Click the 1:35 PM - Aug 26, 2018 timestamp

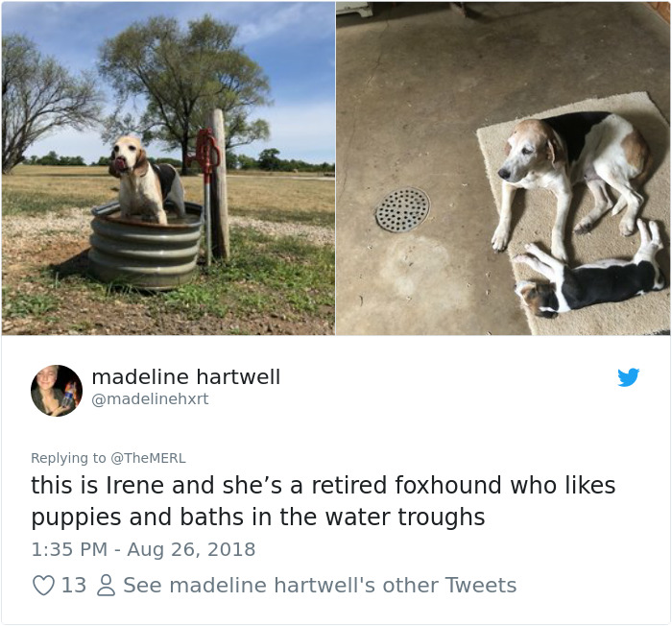[x=143, y=549]
